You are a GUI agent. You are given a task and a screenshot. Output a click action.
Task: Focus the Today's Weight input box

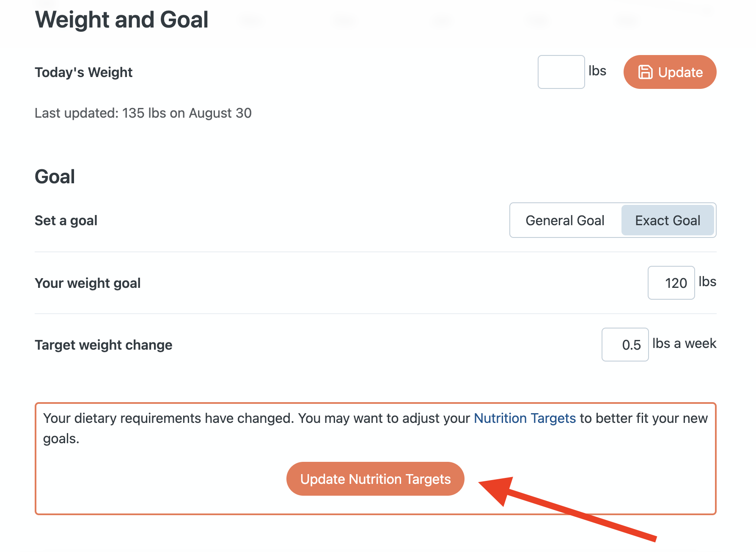tap(561, 72)
